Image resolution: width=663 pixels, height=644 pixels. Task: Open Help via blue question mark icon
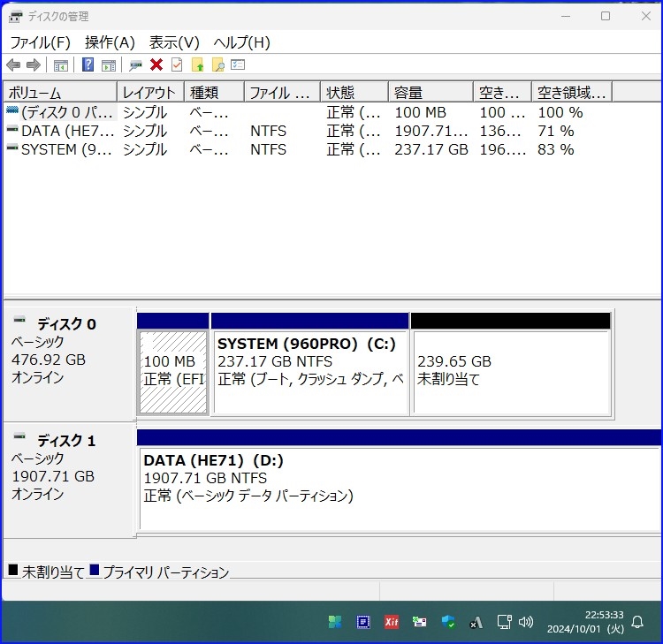pos(88,65)
